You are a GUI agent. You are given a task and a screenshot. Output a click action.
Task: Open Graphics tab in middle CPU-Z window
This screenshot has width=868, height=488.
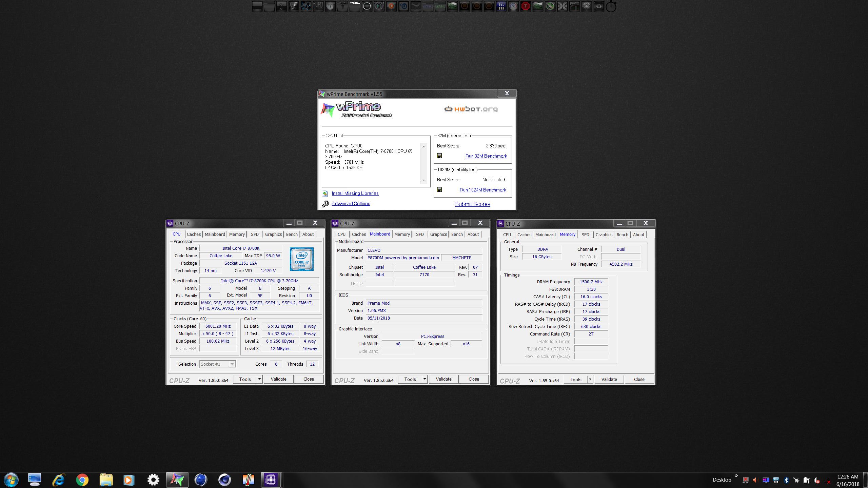(x=438, y=234)
